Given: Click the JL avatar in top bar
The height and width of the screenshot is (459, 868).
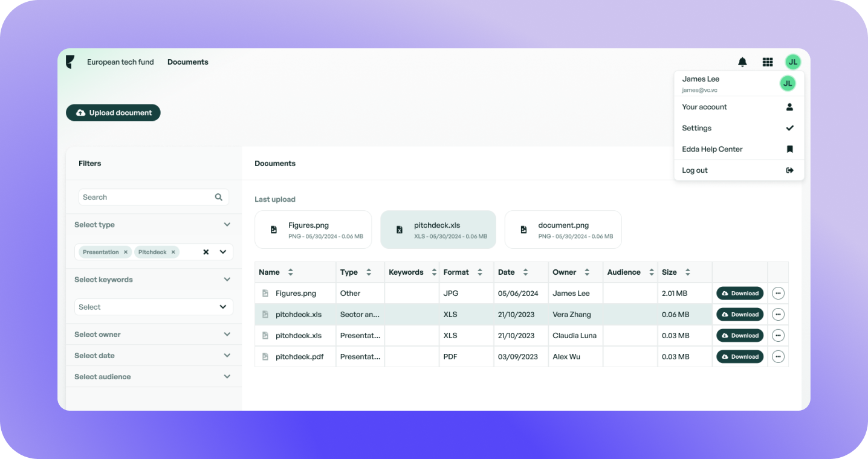Looking at the screenshot, I should pyautogui.click(x=792, y=62).
